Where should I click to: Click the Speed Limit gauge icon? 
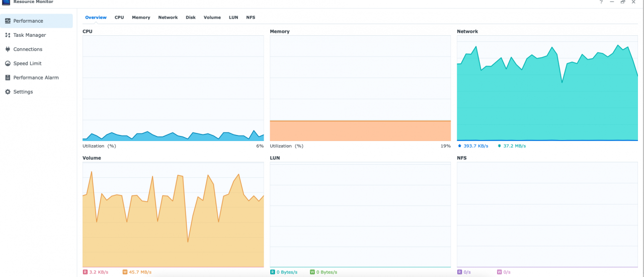[8, 63]
